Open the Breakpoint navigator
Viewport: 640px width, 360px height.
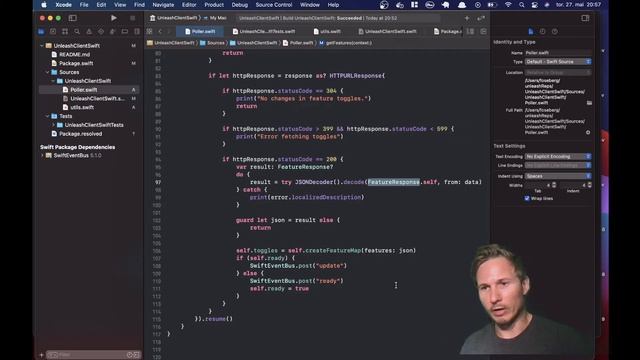pos(124,31)
